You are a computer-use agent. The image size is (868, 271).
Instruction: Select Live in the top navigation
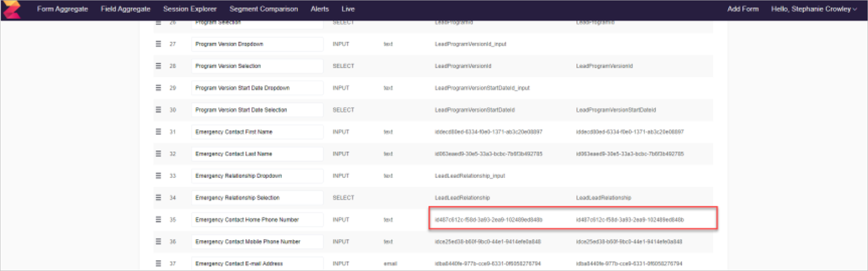(348, 9)
